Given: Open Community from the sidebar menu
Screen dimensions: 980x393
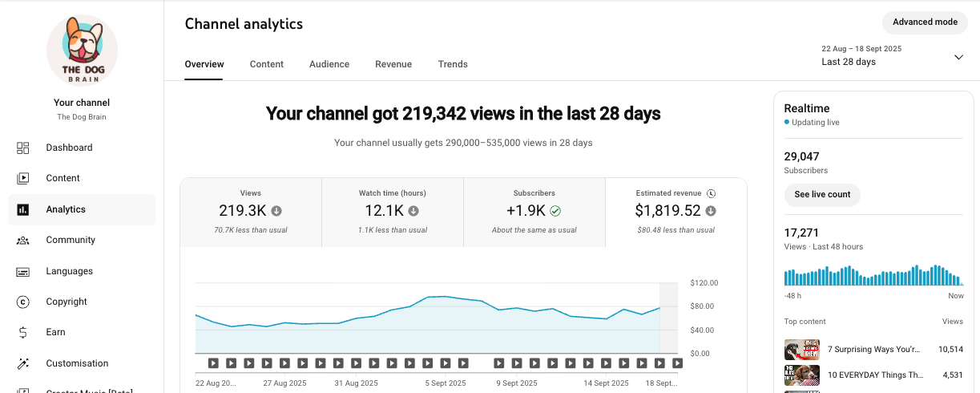Looking at the screenshot, I should click(82, 240).
